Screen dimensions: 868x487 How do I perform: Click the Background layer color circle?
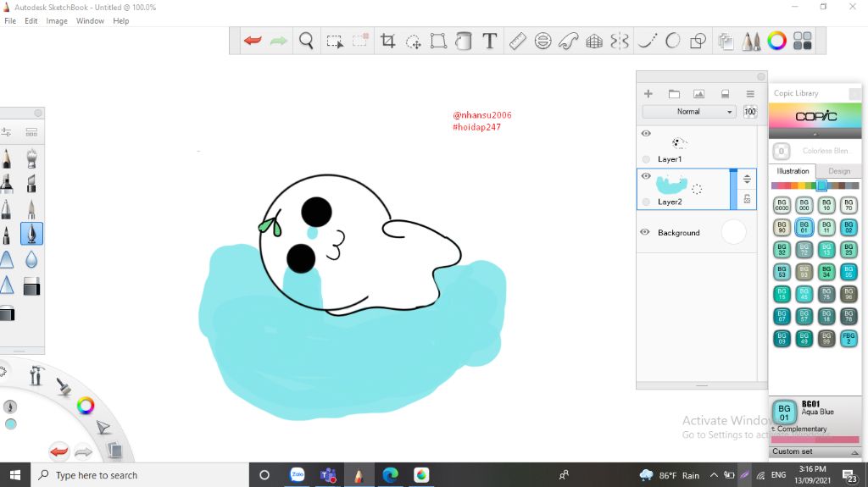pos(733,232)
